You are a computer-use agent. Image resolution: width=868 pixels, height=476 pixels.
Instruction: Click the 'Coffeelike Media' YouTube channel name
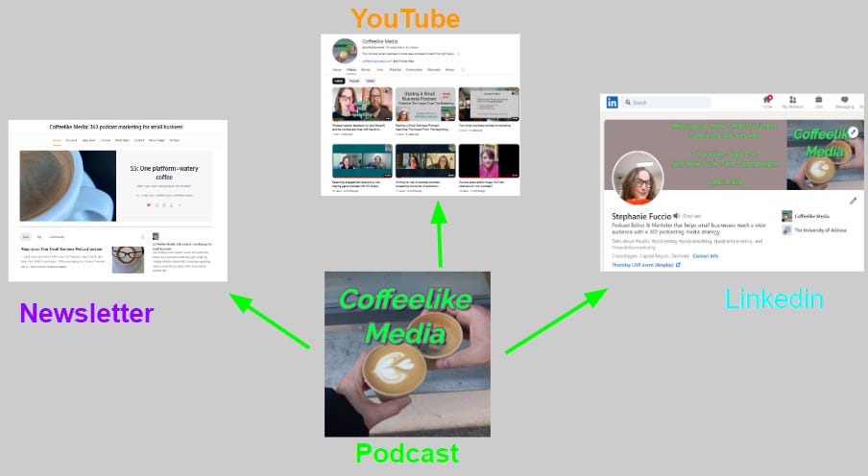[380, 41]
